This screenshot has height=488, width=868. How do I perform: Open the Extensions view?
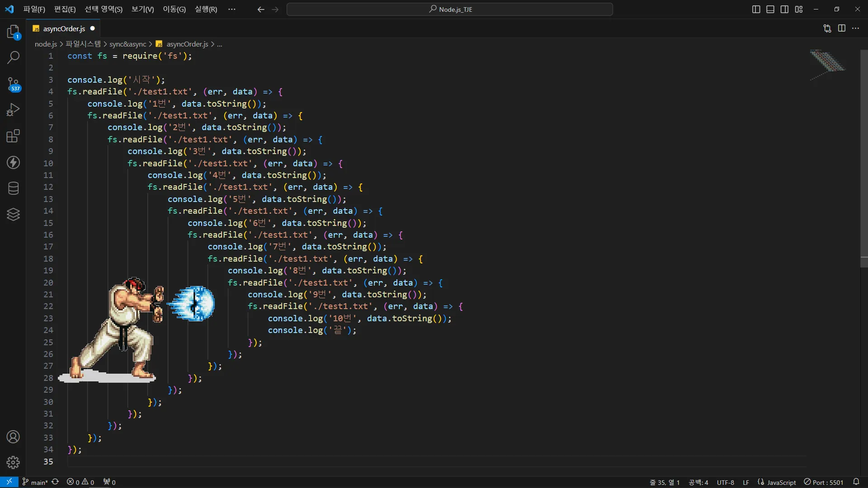[13, 136]
